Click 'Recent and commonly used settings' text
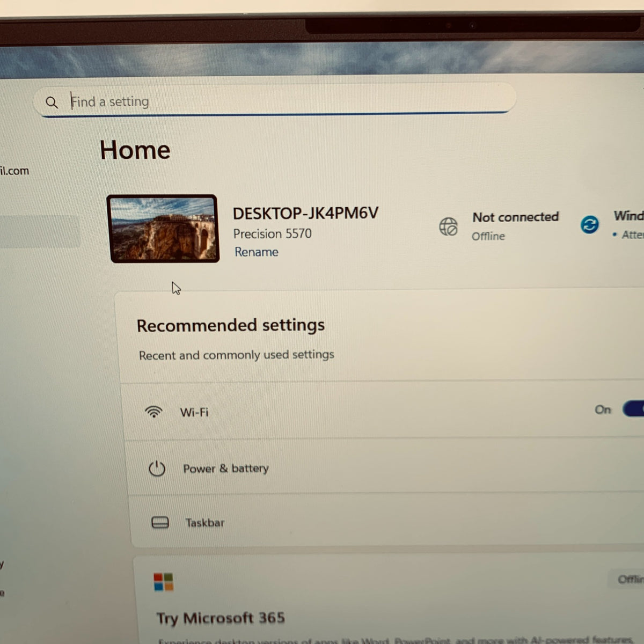Viewport: 644px width, 644px height. (236, 355)
